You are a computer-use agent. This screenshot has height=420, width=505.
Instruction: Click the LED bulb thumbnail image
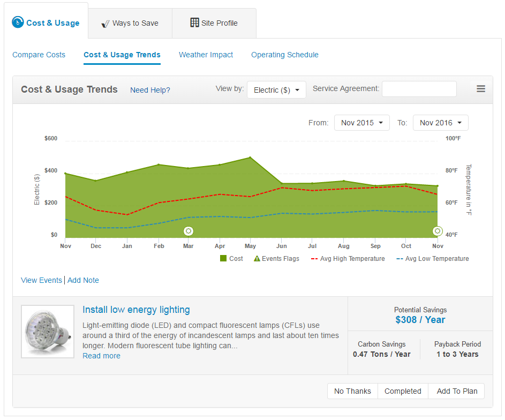48,332
